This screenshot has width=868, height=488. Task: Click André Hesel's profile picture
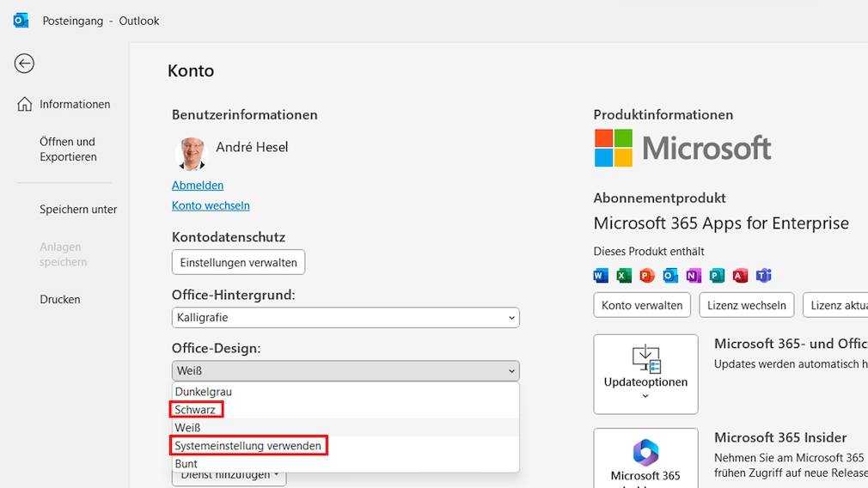click(191, 153)
